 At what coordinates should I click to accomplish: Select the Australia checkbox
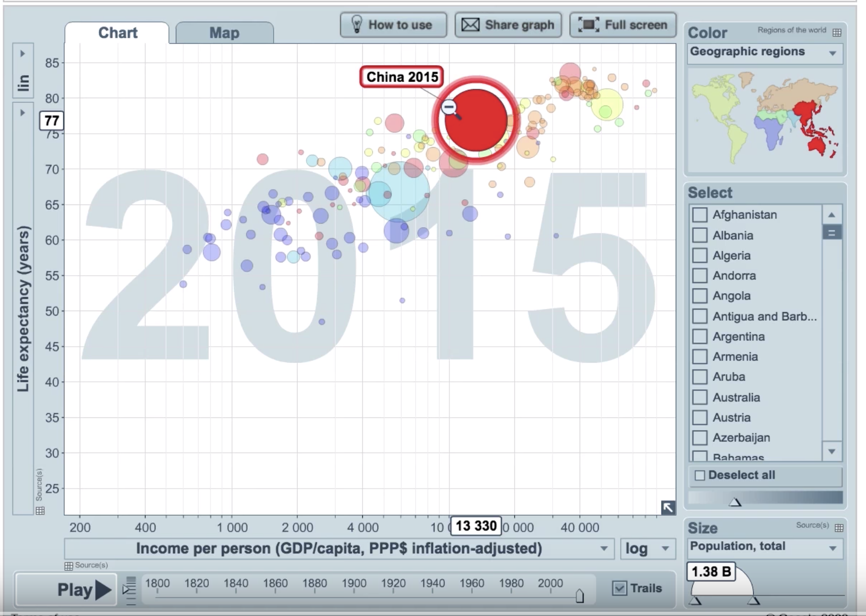tap(700, 397)
